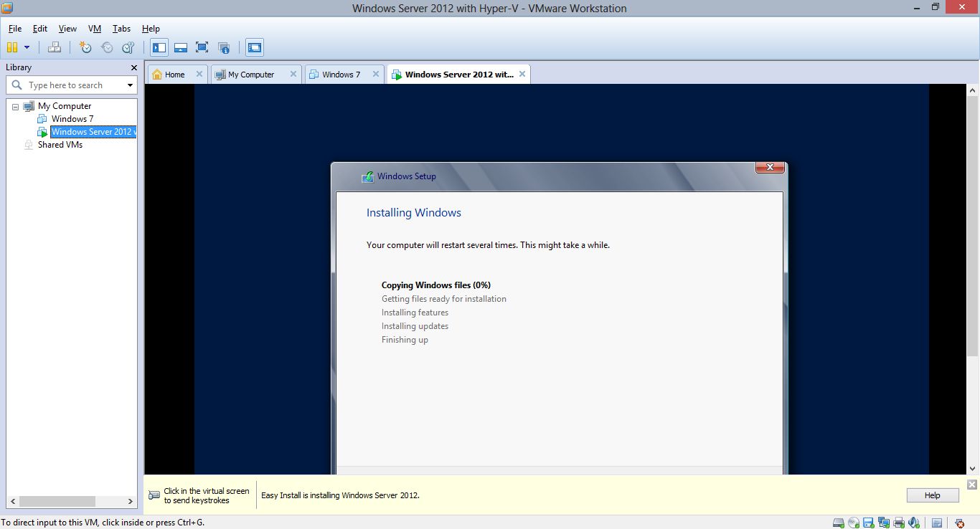Click 'Installing features' step text

pyautogui.click(x=415, y=313)
